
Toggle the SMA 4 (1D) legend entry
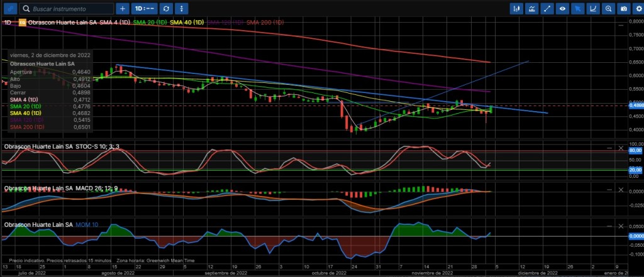(x=116, y=23)
